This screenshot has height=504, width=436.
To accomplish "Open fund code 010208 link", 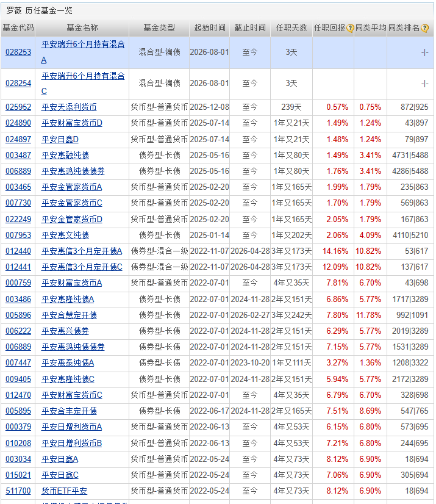I will point(18,444).
